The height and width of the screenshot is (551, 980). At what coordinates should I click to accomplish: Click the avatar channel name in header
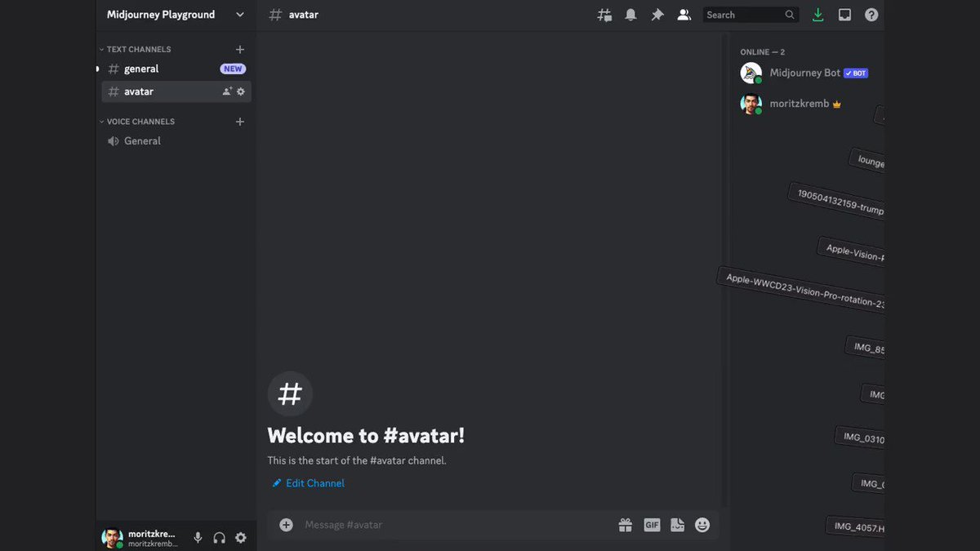303,15
